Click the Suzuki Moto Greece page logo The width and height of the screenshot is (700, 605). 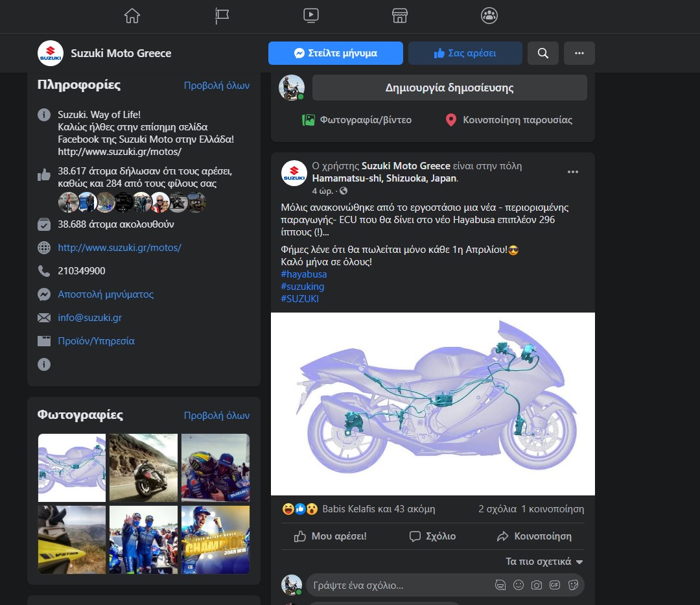(51, 53)
